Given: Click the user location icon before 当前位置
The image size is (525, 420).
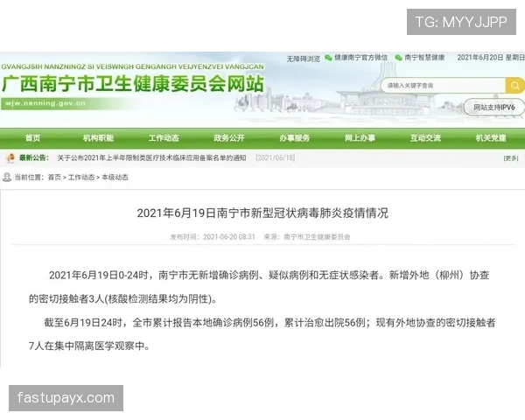Looking at the screenshot, I should 7,177.
